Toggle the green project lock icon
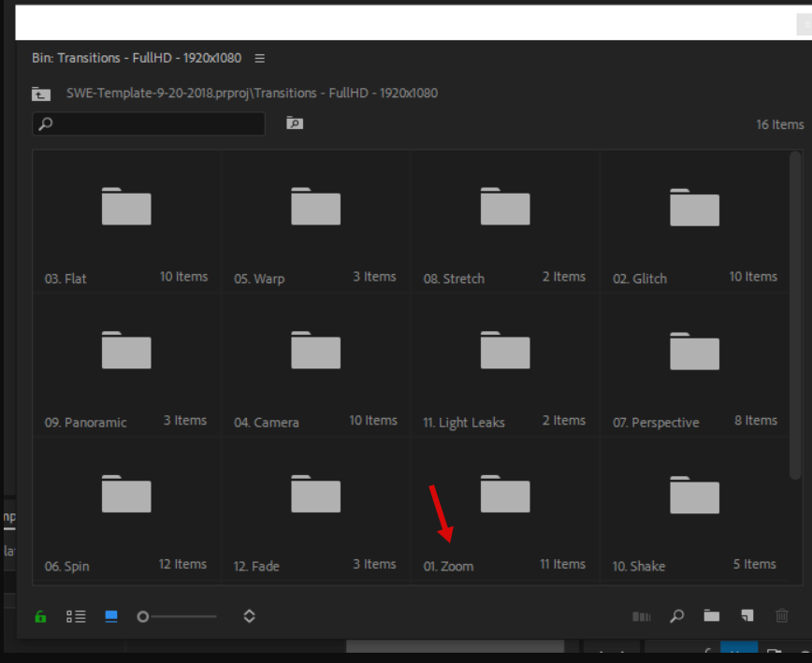The image size is (812, 663). click(x=40, y=616)
